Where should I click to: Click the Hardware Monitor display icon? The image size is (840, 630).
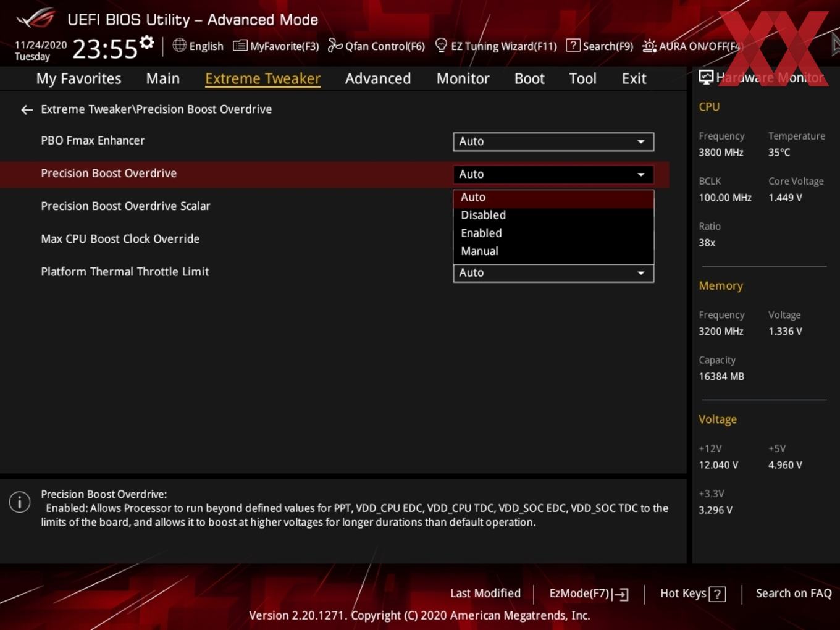click(x=706, y=77)
